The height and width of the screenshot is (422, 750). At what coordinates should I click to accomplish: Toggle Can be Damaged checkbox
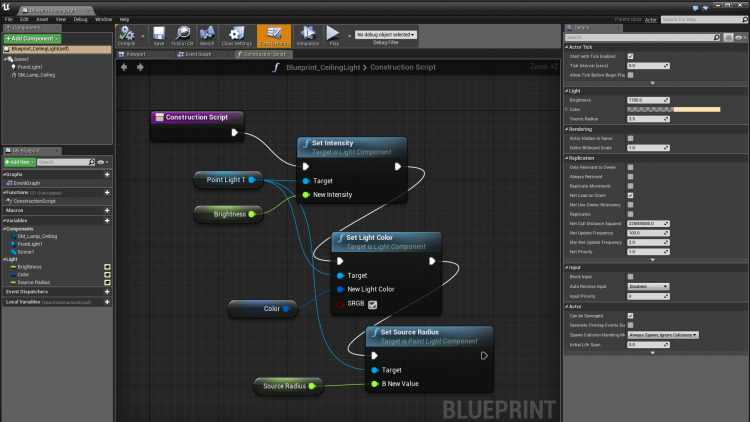tap(630, 316)
